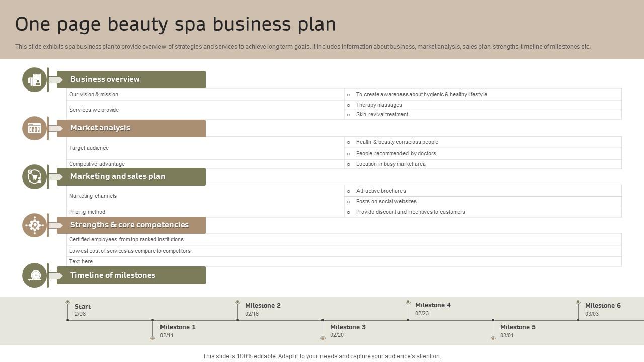Select the Timeline of milestones stopwatch icon
Viewport: 644px width, 362px height.
[x=34, y=275]
